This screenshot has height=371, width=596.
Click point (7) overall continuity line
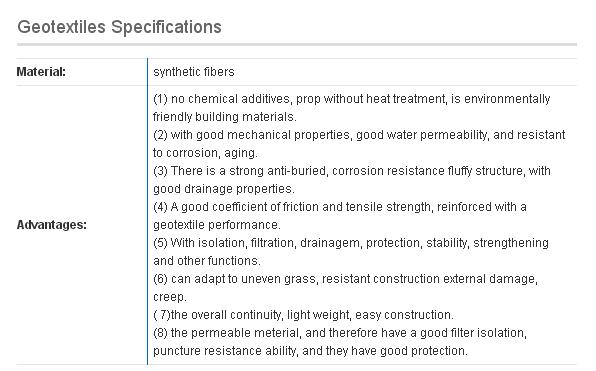pos(303,315)
